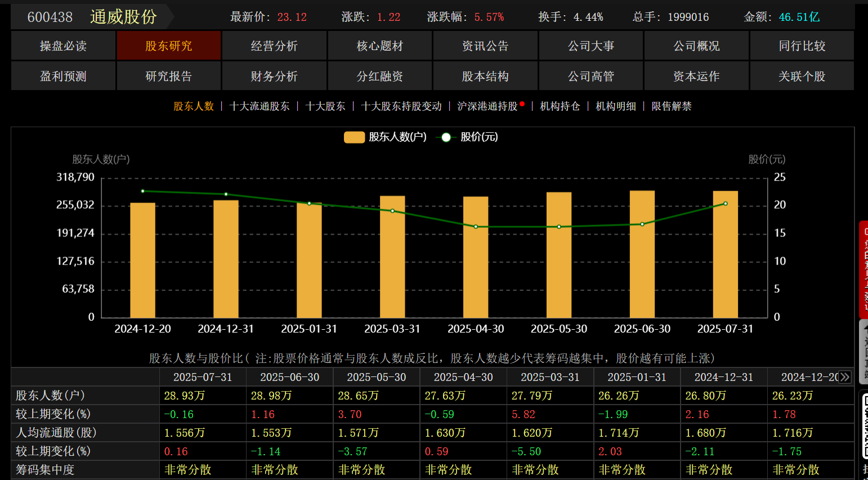
Task: Open 资本运作 tab
Action: 696,76
